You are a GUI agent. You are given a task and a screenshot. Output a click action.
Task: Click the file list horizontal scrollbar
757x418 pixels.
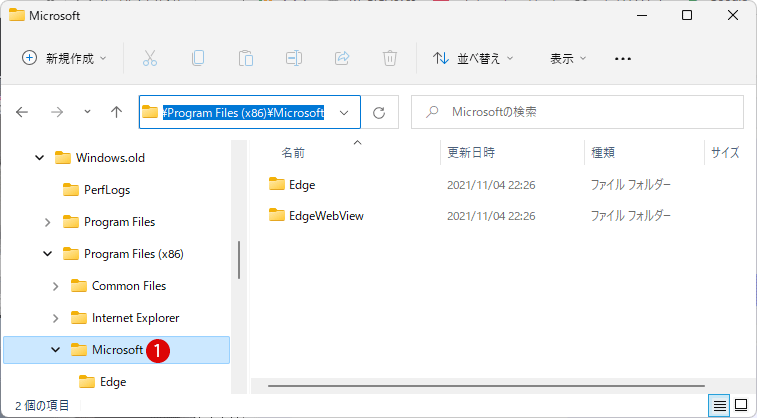(x=486, y=386)
